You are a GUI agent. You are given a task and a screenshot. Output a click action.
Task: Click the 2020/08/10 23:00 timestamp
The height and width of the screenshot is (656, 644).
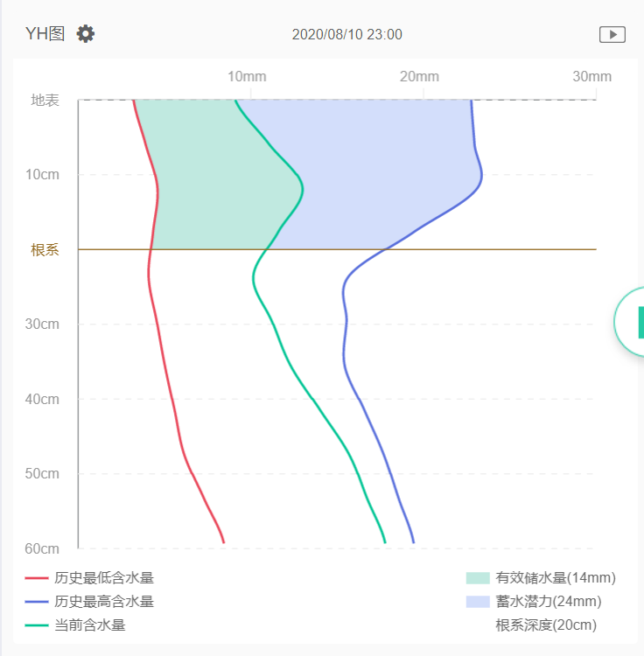pyautogui.click(x=346, y=35)
